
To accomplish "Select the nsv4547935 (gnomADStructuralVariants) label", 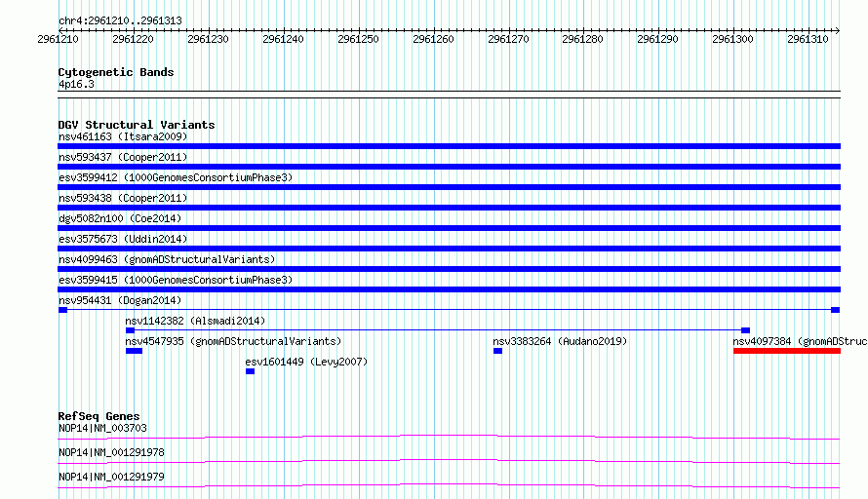I will (x=233, y=341).
